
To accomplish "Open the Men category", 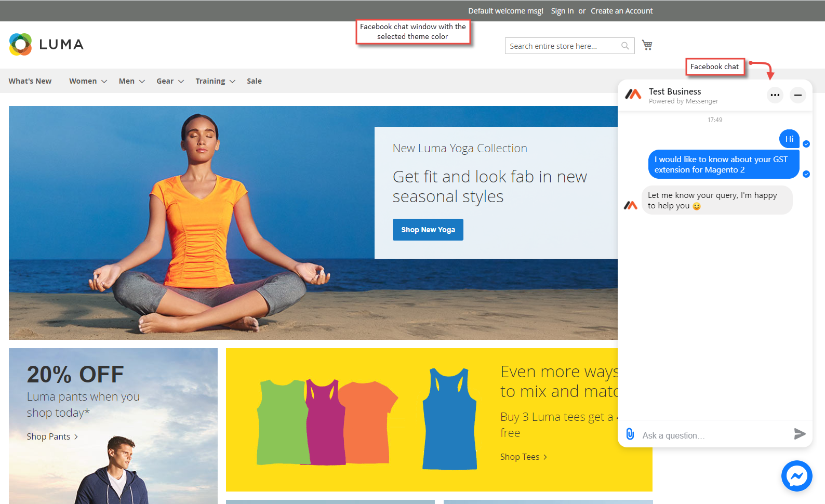I will click(x=127, y=81).
